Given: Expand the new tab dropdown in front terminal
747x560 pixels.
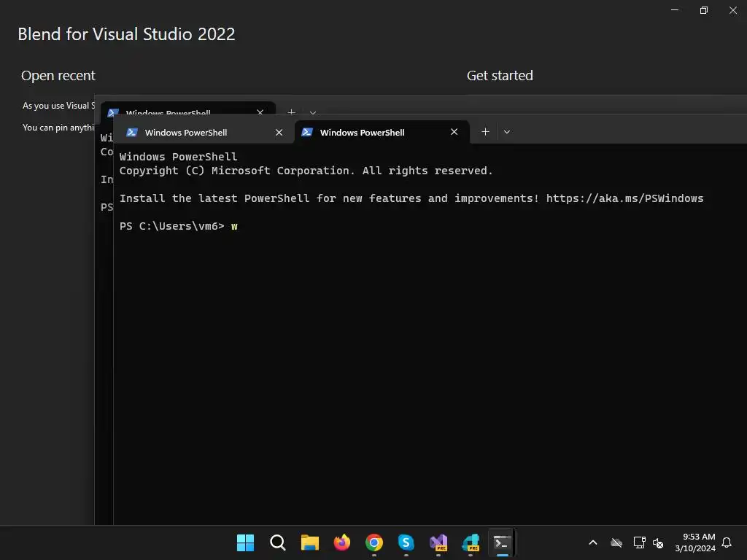Looking at the screenshot, I should [x=507, y=132].
